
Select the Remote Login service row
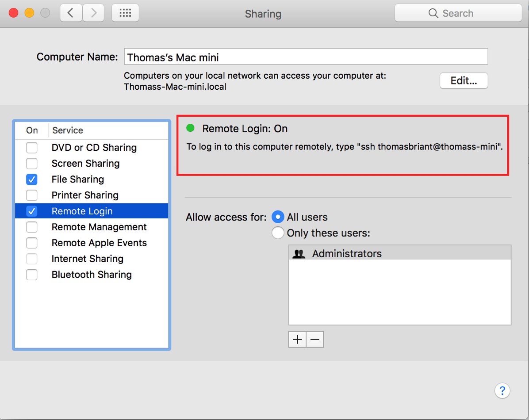(x=92, y=211)
